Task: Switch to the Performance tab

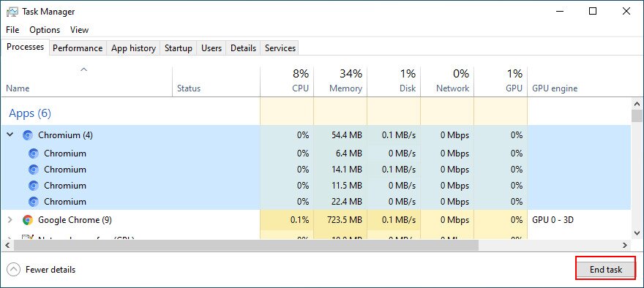Action: [78, 48]
